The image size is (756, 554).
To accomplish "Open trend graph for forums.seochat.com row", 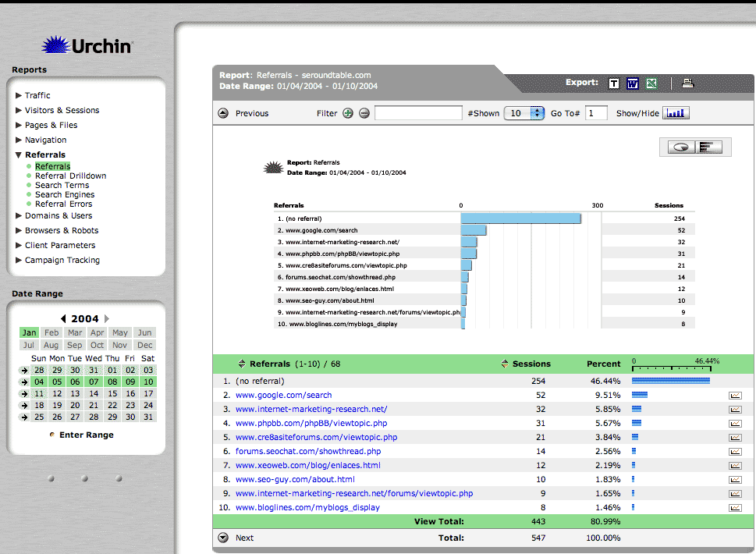I will click(x=735, y=451).
